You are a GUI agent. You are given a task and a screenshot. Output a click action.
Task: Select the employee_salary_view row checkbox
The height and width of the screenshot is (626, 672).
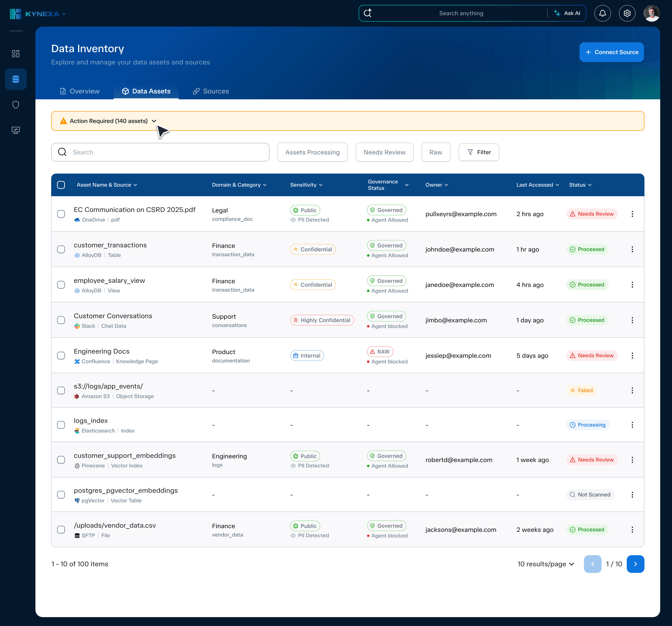pos(61,285)
